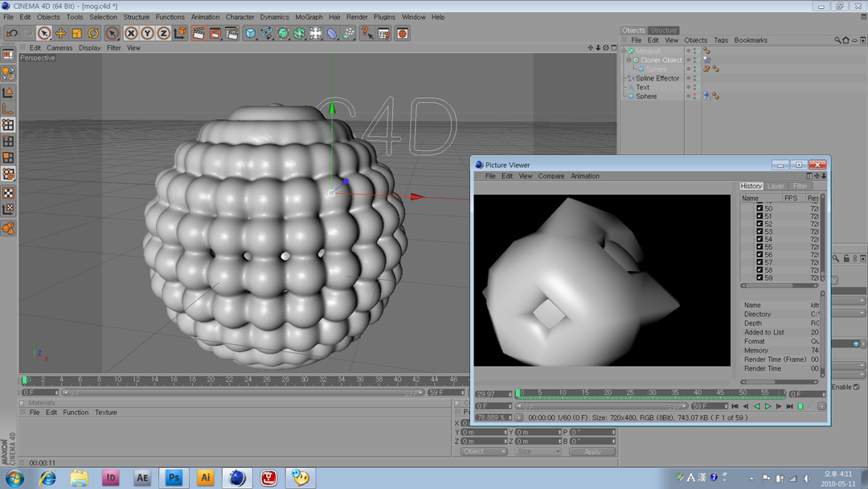Click the Undo arrow icon
The height and width of the screenshot is (489, 868).
coord(11,34)
